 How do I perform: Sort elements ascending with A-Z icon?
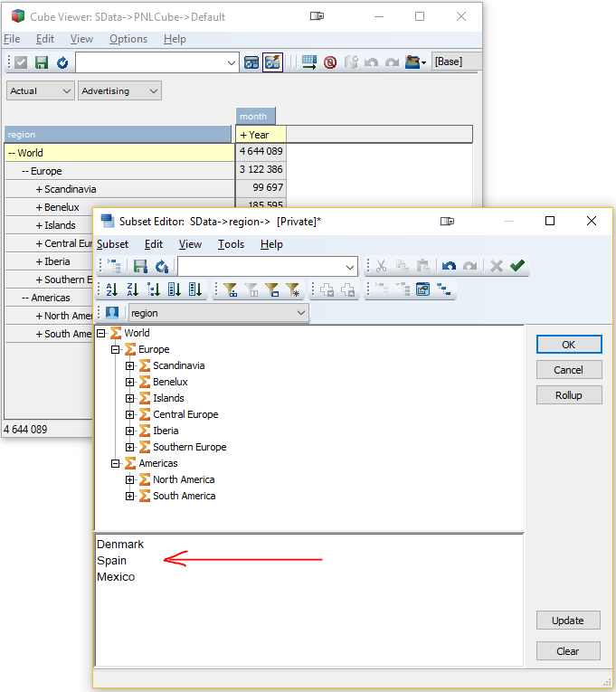(112, 289)
